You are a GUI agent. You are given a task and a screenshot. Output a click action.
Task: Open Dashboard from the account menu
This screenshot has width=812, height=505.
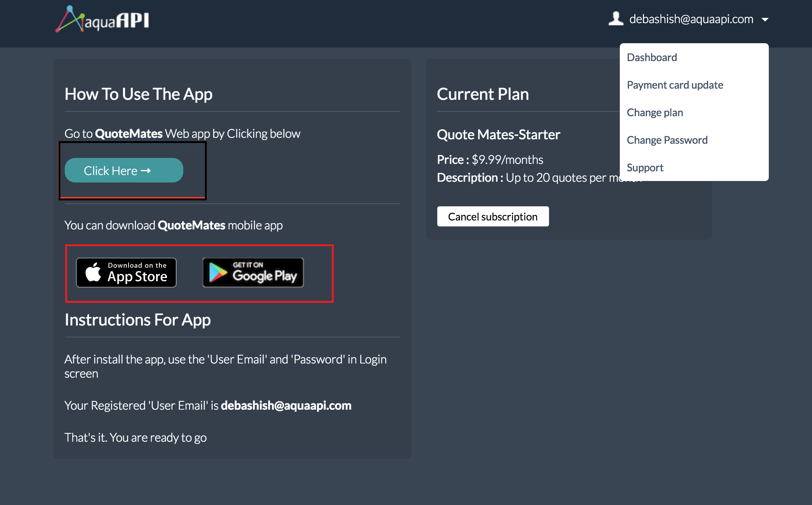click(652, 57)
